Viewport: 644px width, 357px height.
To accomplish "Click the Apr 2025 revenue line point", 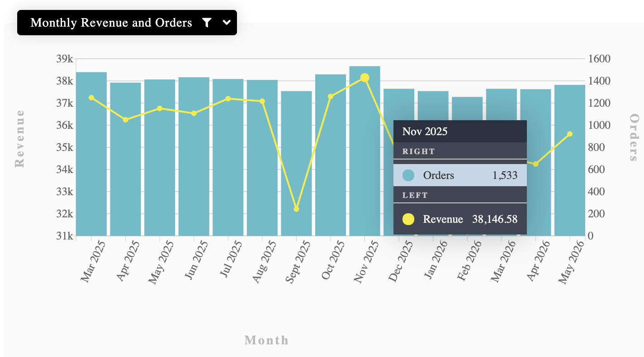I will [126, 120].
